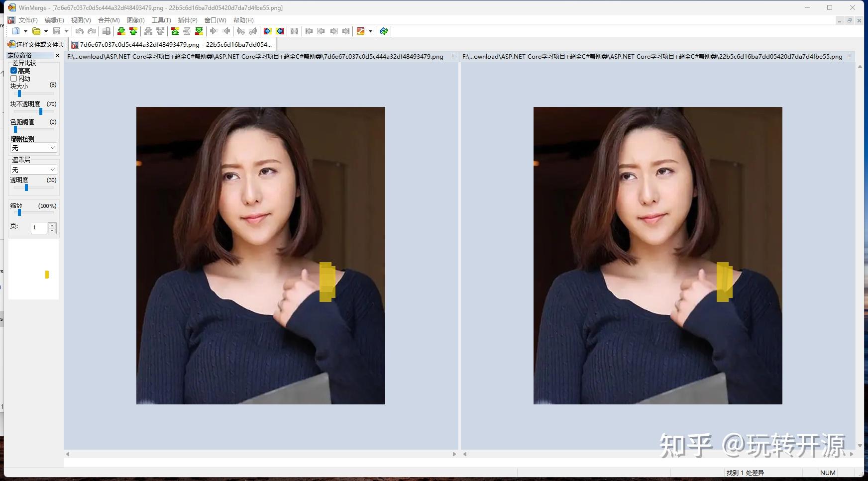Click the grayed next conflict down-arrow icon
Image resolution: width=868 pixels, height=481 pixels.
pyautogui.click(x=148, y=31)
